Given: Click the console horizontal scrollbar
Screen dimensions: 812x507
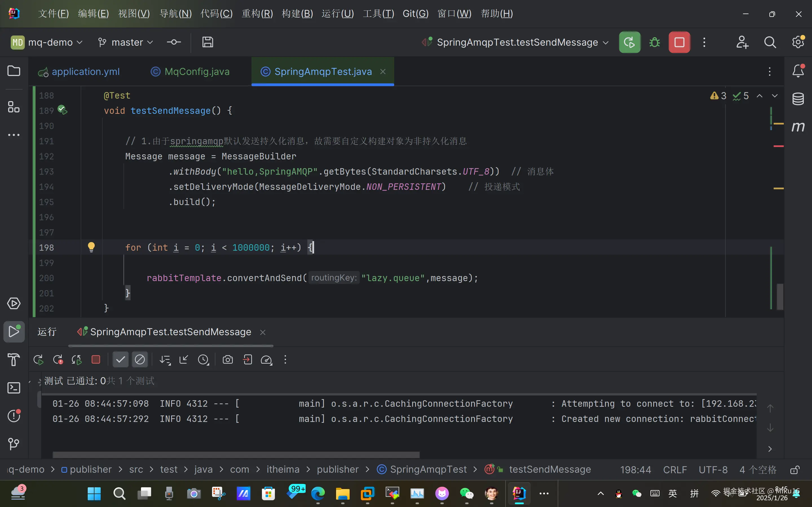Looking at the screenshot, I should pyautogui.click(x=236, y=454).
